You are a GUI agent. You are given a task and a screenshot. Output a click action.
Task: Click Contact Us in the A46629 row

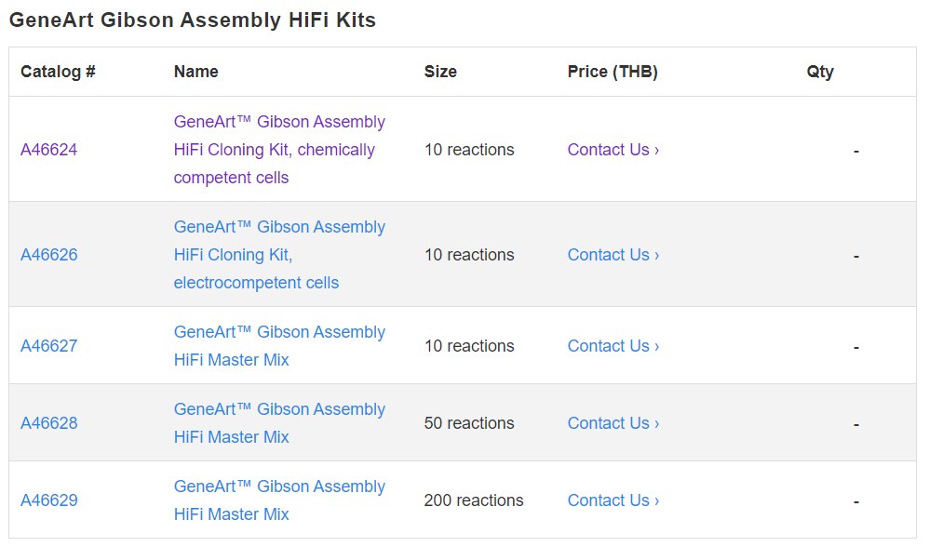[613, 500]
